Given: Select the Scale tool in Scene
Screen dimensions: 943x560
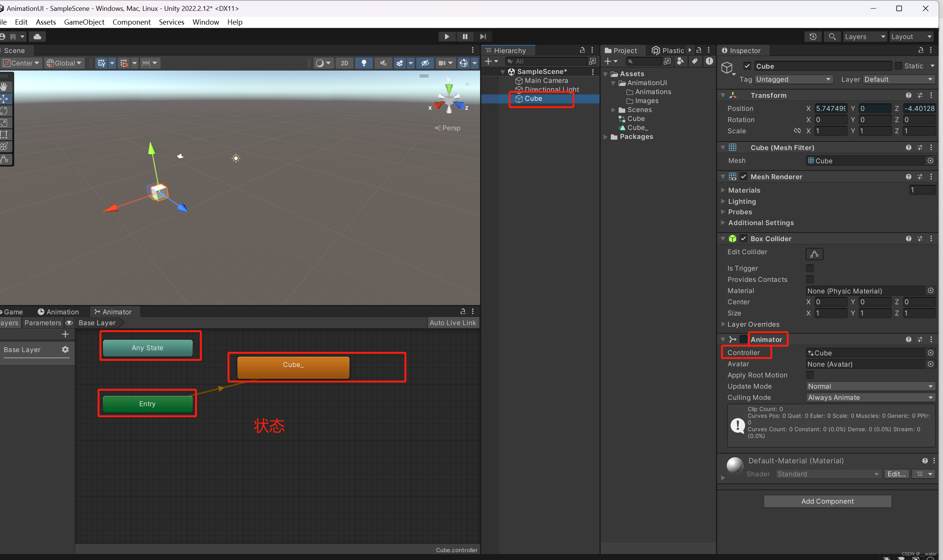Looking at the screenshot, I should click(4, 123).
